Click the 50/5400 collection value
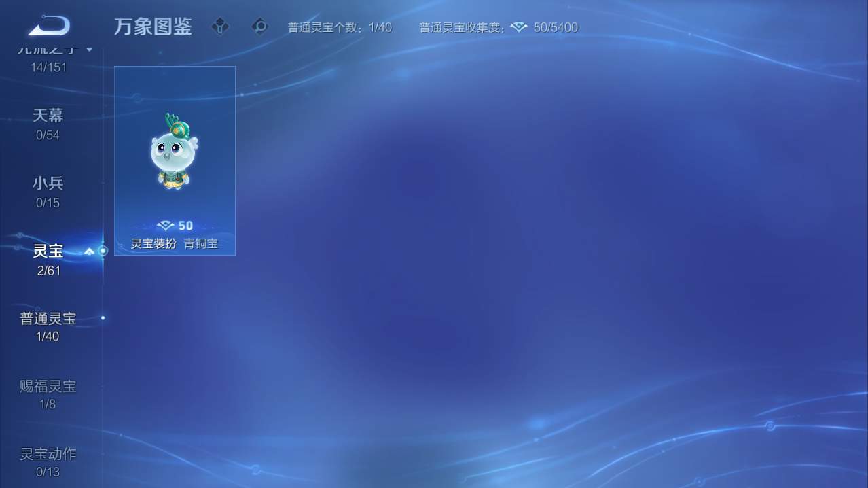 tap(556, 28)
